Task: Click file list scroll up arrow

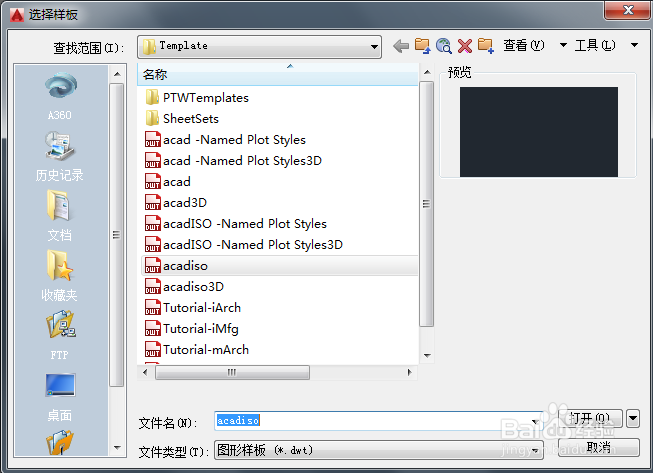Action: click(427, 72)
